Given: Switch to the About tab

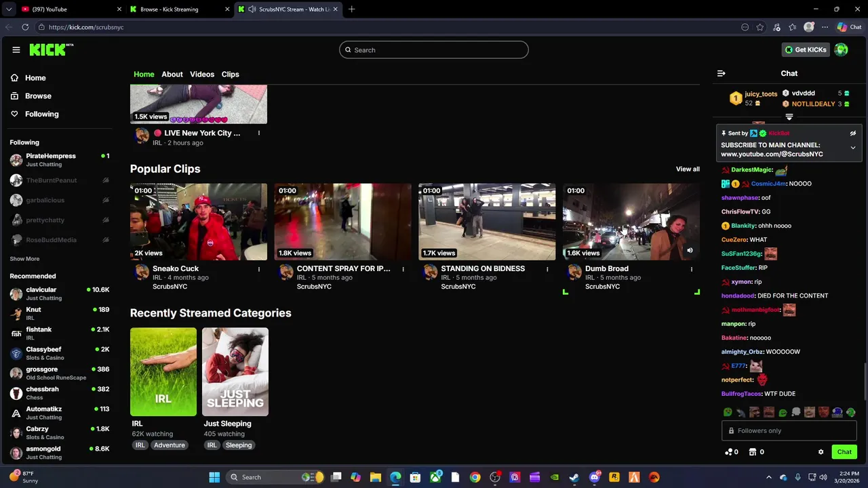Looking at the screenshot, I should coord(172,74).
